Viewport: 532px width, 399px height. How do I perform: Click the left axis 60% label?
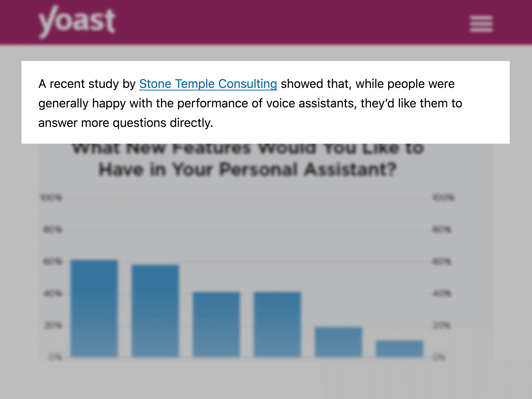(53, 261)
